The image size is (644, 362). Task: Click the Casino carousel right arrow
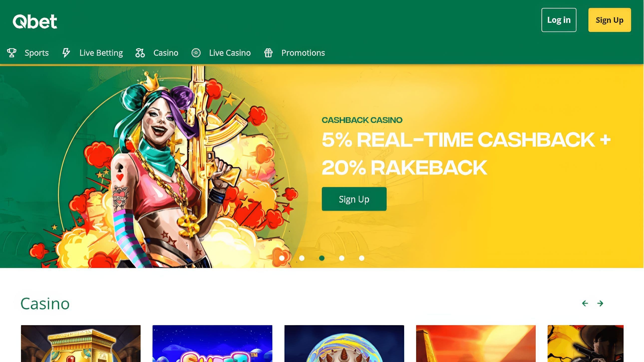(600, 303)
